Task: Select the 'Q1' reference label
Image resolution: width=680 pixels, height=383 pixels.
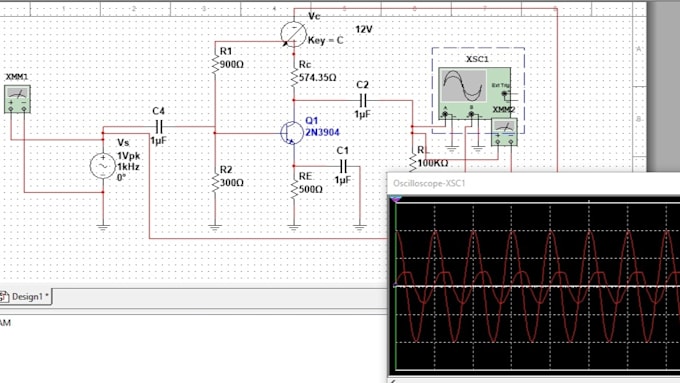Action: coord(311,121)
